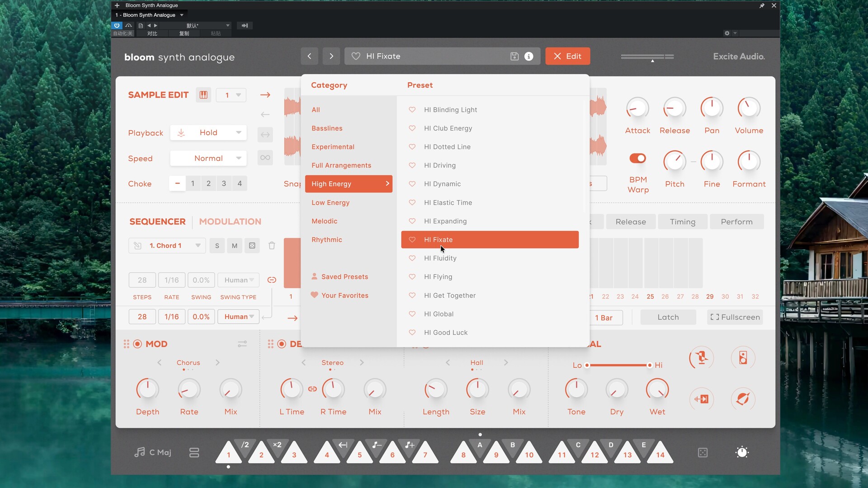Click the clock dial icon in the bottom bar
This screenshot has height=488, width=868.
[x=742, y=452]
